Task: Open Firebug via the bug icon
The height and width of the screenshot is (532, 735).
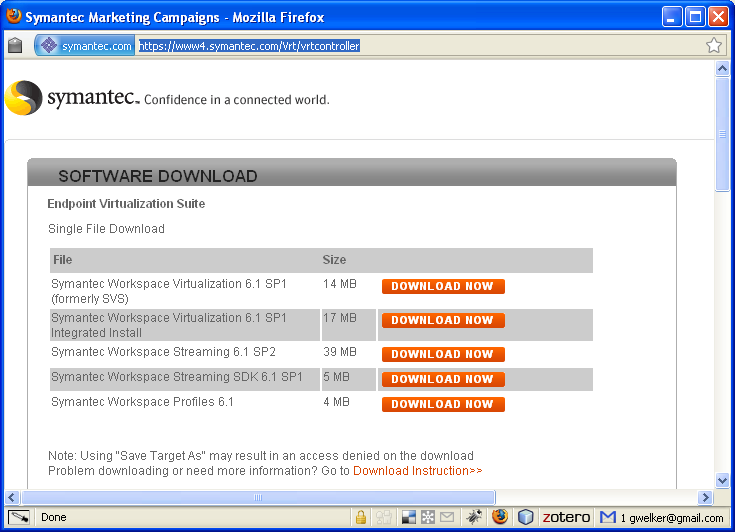Action: pyautogui.click(x=474, y=517)
